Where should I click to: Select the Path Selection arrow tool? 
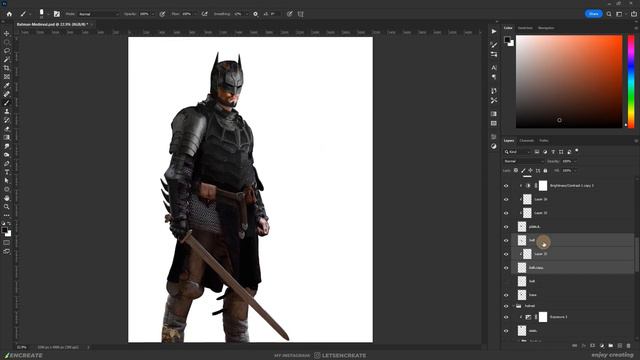click(7, 181)
